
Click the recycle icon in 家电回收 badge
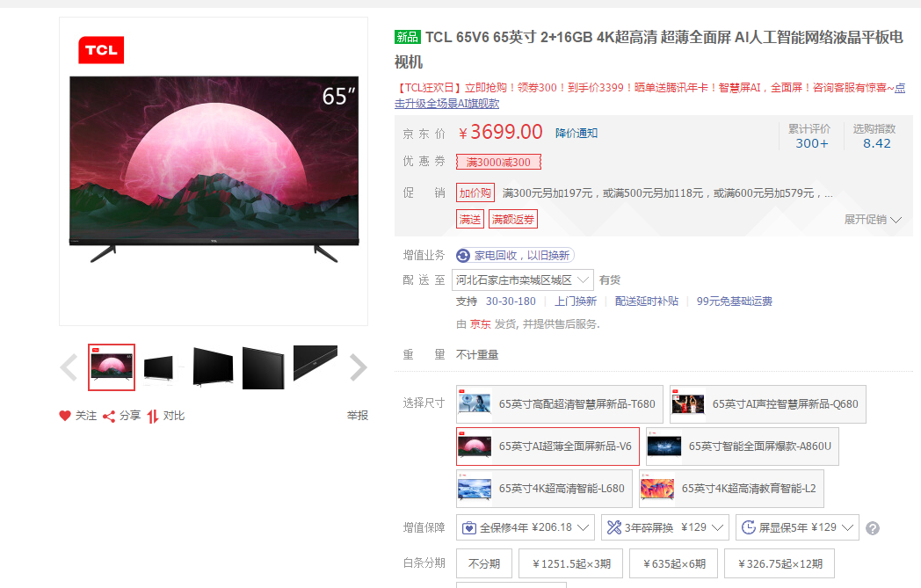click(x=463, y=256)
